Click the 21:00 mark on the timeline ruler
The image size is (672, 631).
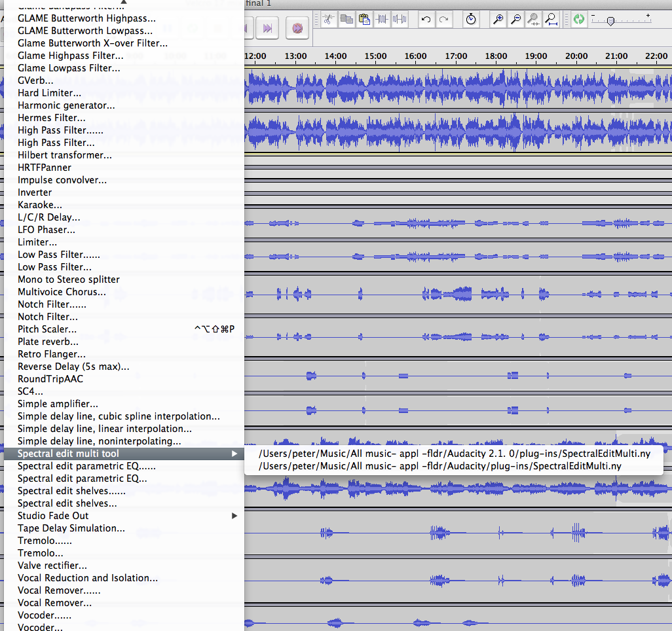coord(616,56)
